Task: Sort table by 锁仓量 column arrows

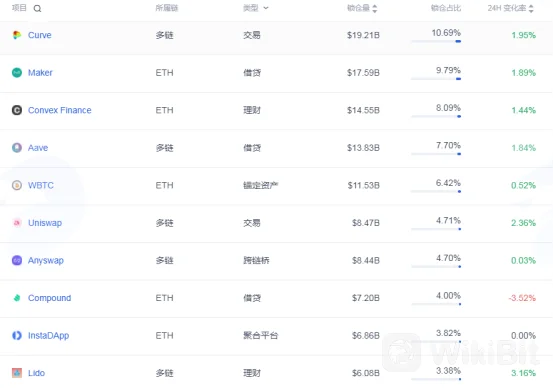Action: (375, 8)
